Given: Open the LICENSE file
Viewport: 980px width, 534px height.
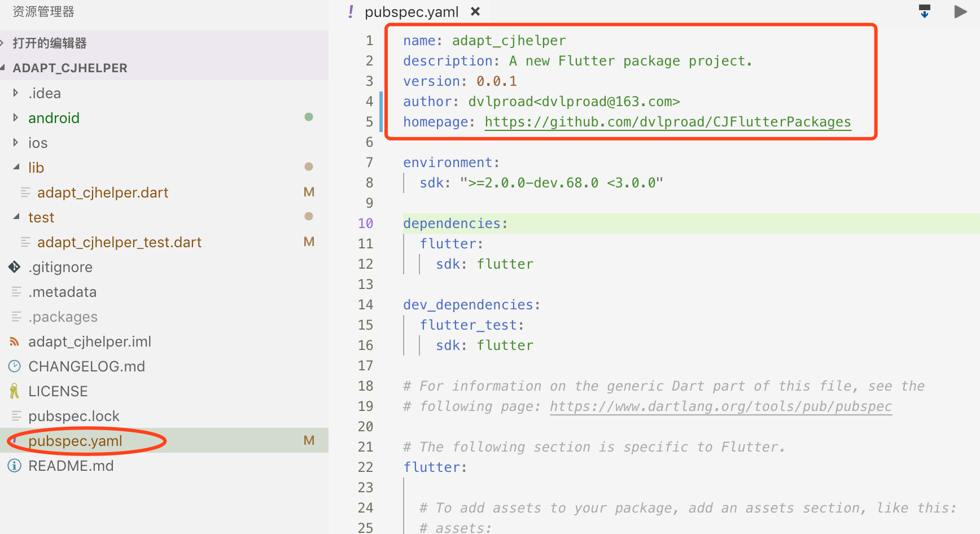Looking at the screenshot, I should 58,391.
